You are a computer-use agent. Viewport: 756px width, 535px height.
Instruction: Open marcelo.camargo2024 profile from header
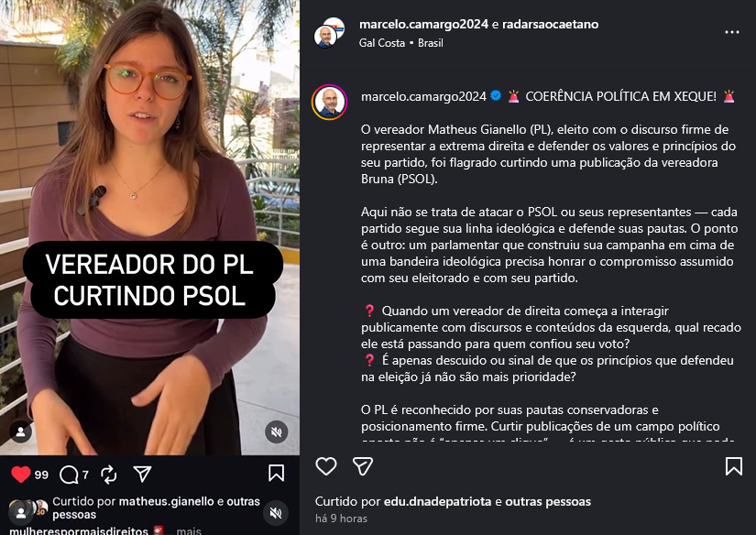coord(423,24)
